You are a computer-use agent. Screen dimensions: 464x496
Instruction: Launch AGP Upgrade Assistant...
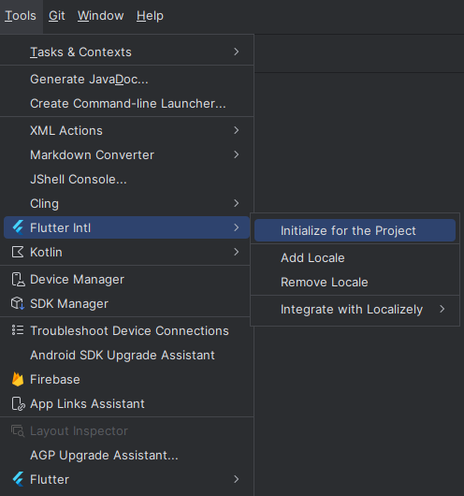point(127,455)
